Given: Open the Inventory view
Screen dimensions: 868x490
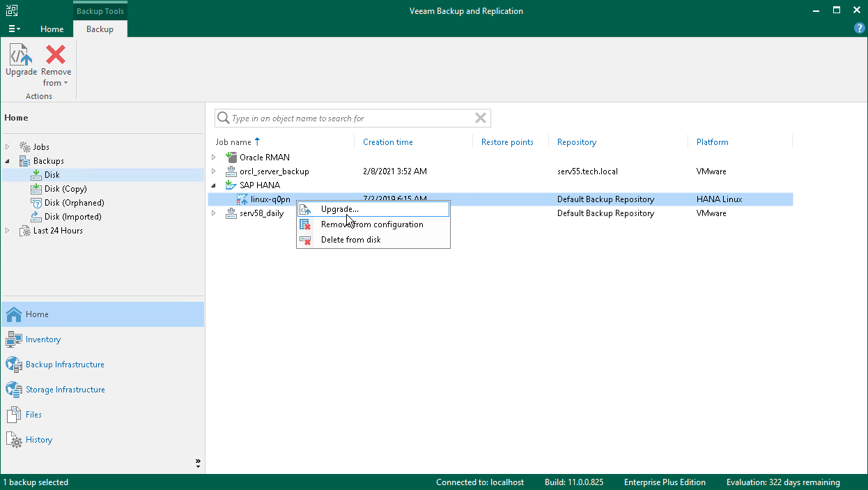Looking at the screenshot, I should pos(43,339).
